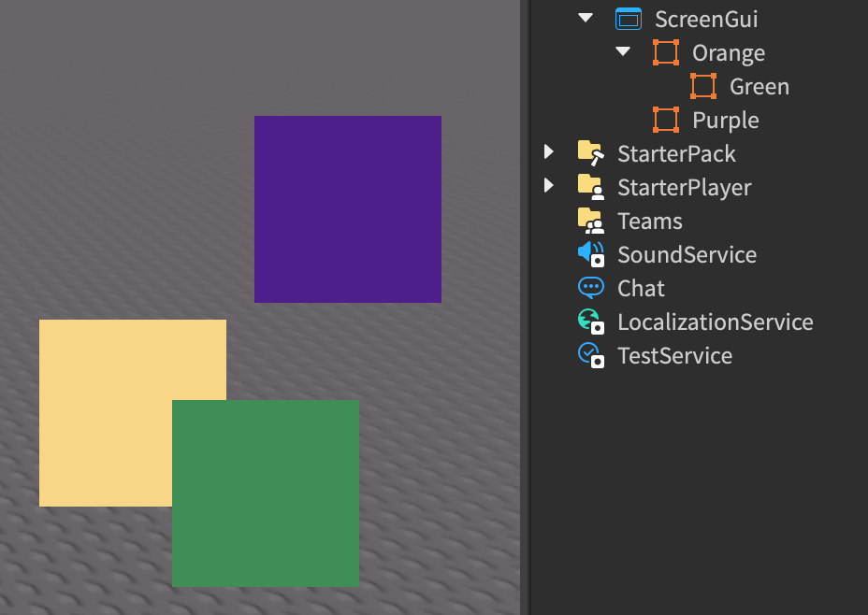Click the LocalizationService globe icon

point(590,322)
